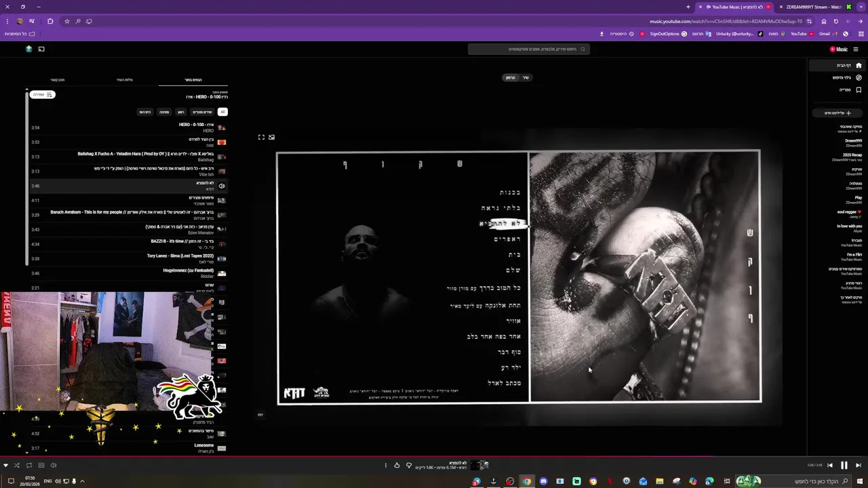
Task: Pause the current song
Action: [844, 465]
